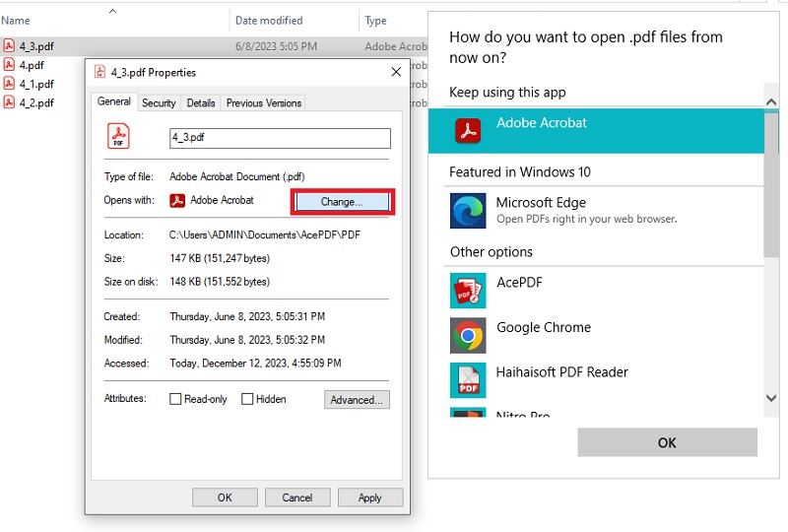Click the Nitro Pro app icon

pyautogui.click(x=468, y=413)
